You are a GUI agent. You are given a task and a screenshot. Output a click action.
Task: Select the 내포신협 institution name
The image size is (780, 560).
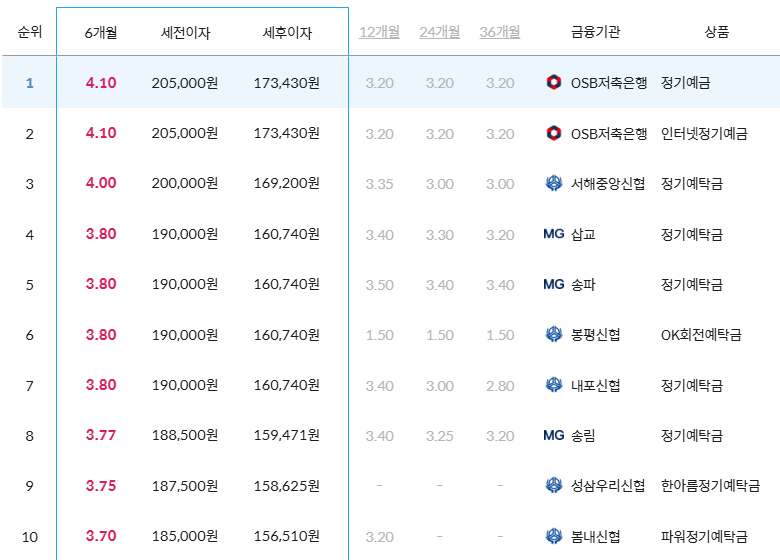595,385
